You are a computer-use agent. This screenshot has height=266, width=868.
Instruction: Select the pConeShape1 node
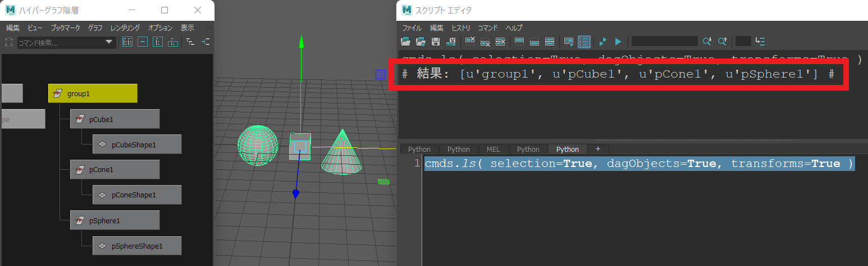pos(137,195)
